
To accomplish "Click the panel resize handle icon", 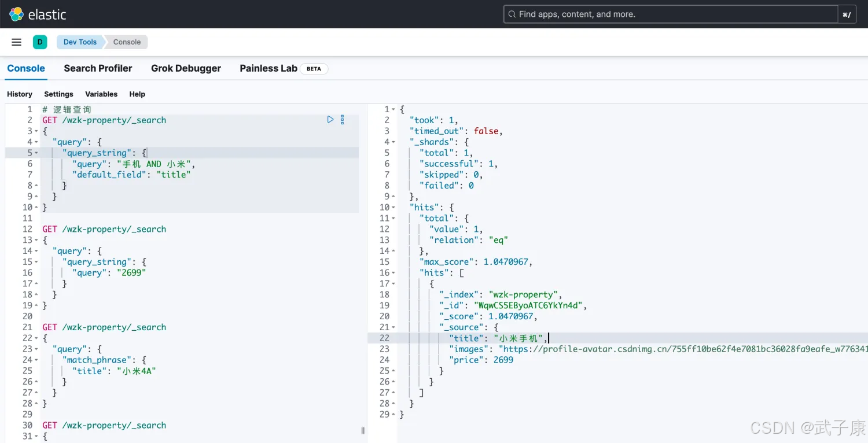I will (363, 430).
